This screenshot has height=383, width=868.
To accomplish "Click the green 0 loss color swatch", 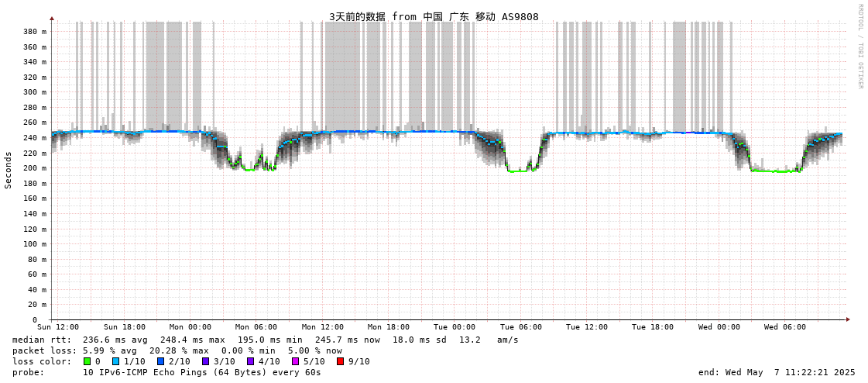I will (x=86, y=361).
